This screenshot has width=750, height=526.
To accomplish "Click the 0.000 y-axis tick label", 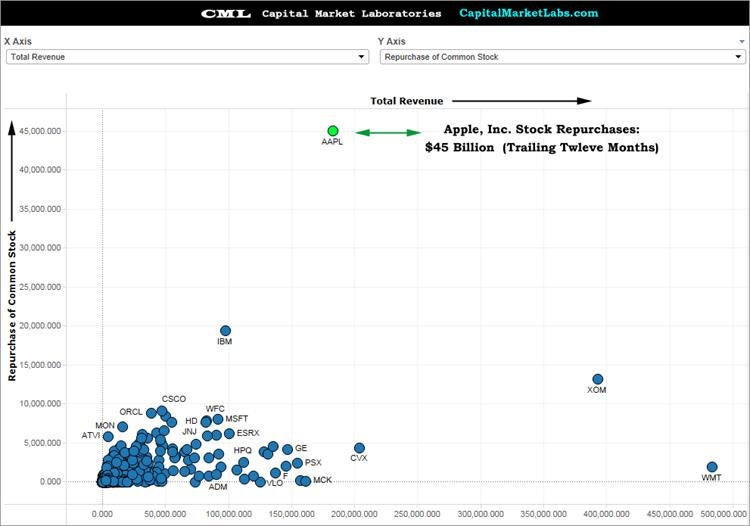I will [x=50, y=482].
